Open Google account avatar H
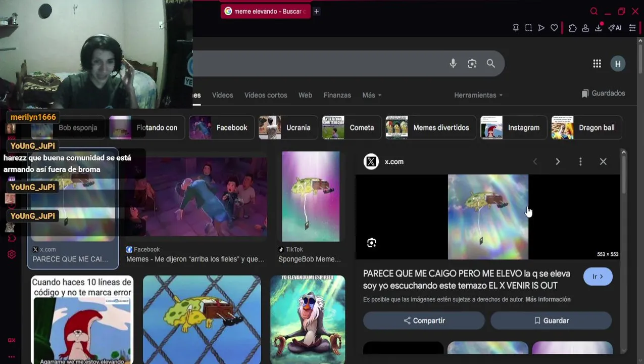 [x=618, y=64]
